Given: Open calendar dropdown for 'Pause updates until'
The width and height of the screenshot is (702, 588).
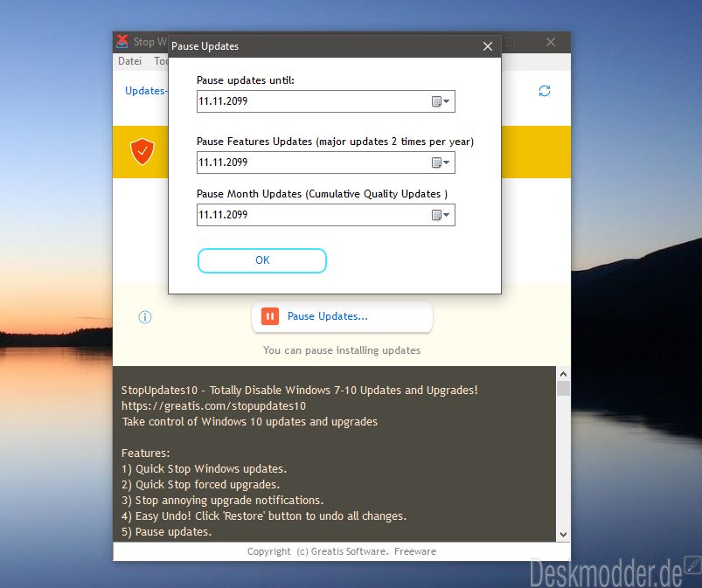Looking at the screenshot, I should [x=441, y=101].
